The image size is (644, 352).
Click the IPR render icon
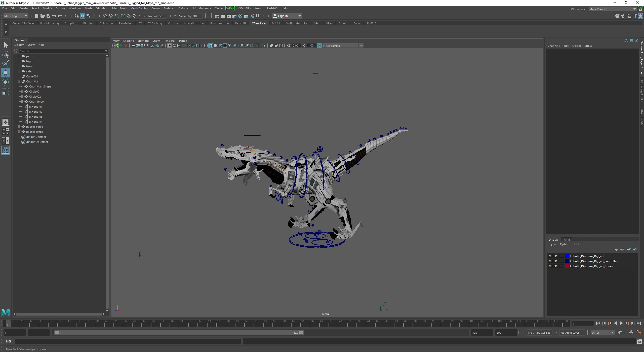pos(228,16)
